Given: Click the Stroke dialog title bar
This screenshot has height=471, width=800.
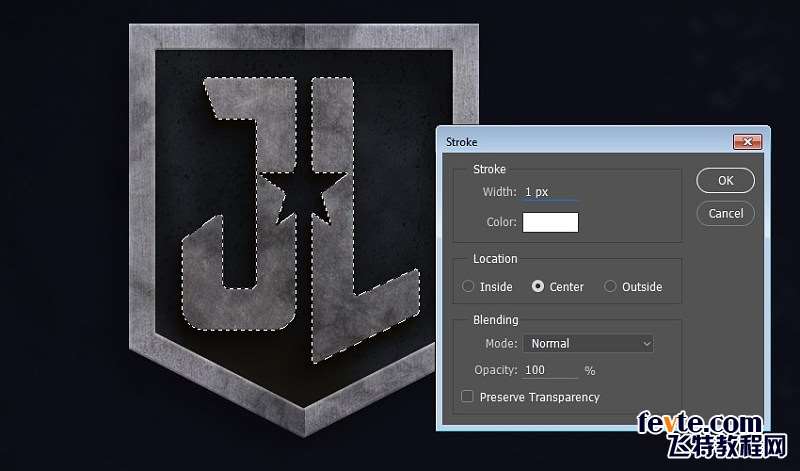Looking at the screenshot, I should (x=580, y=142).
